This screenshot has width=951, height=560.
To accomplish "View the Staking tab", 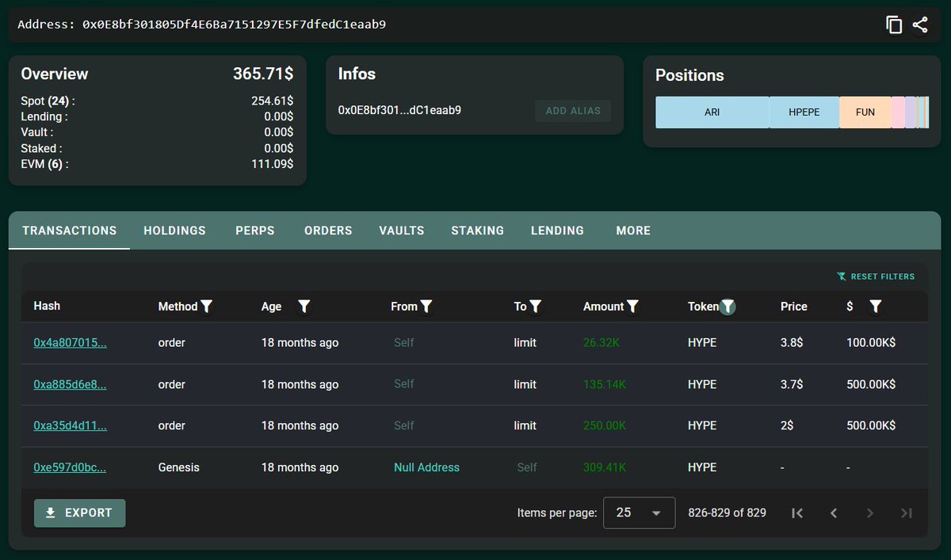I will pyautogui.click(x=478, y=231).
